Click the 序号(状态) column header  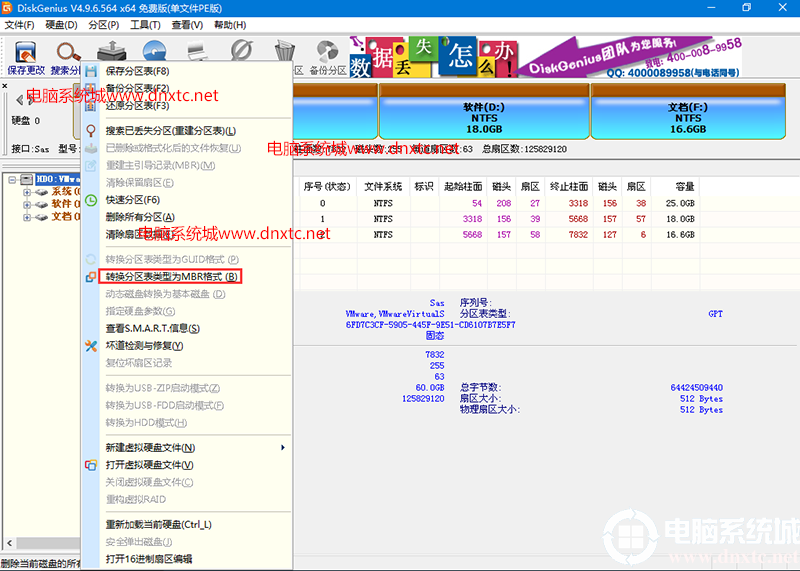tap(327, 187)
